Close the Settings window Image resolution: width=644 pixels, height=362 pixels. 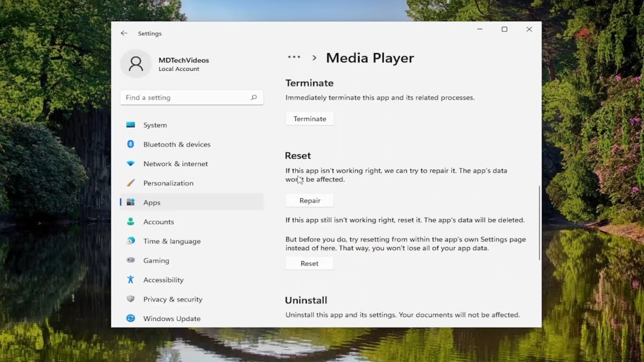[529, 29]
